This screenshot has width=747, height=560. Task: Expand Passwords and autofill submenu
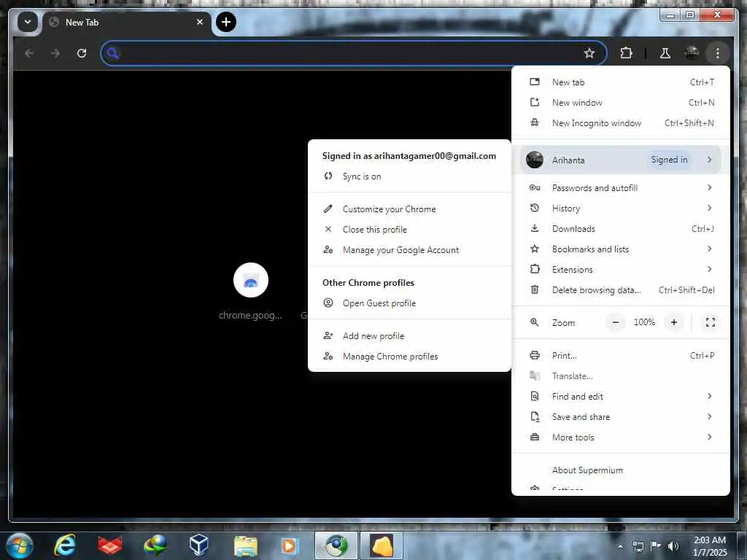[621, 187]
